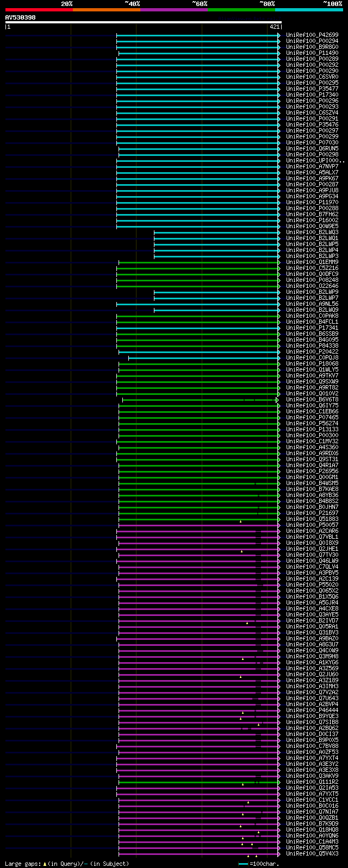
Task: Click hit label UniRef100_C0PAK8
Action: point(312,316)
